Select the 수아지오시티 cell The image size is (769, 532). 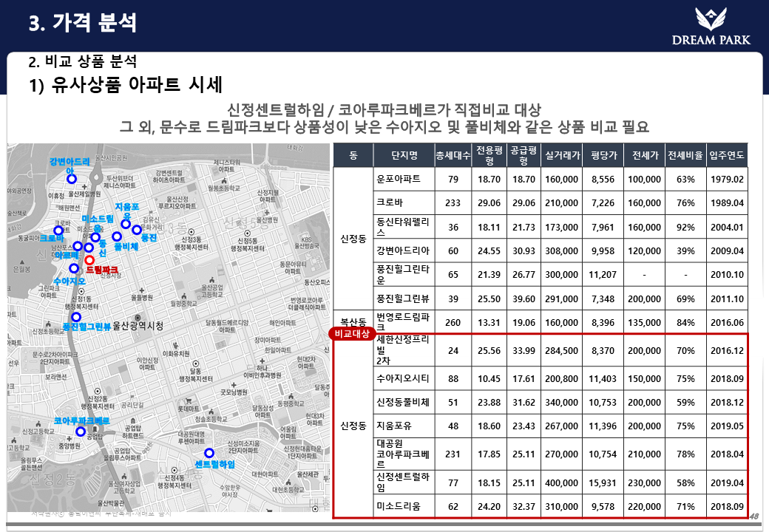click(x=403, y=378)
